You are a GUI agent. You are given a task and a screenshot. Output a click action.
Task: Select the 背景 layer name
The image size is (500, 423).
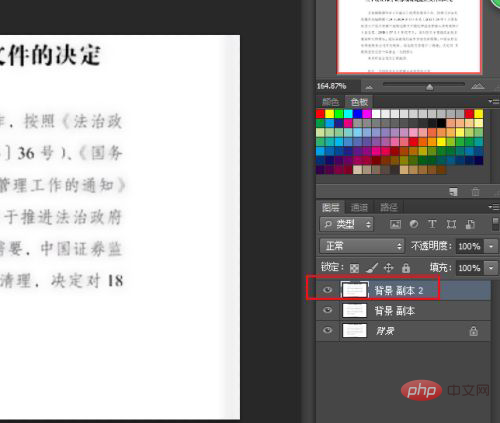[385, 331]
